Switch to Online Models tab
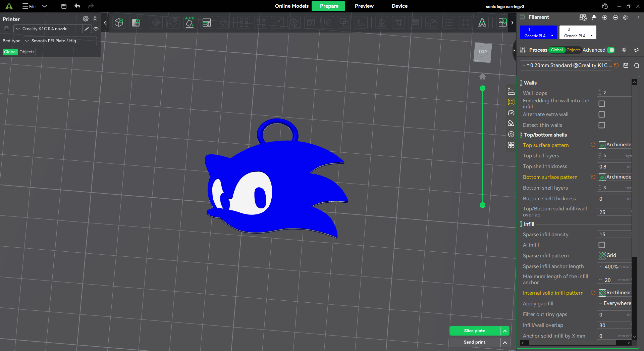Viewport: 644px width, 351px height. (291, 6)
